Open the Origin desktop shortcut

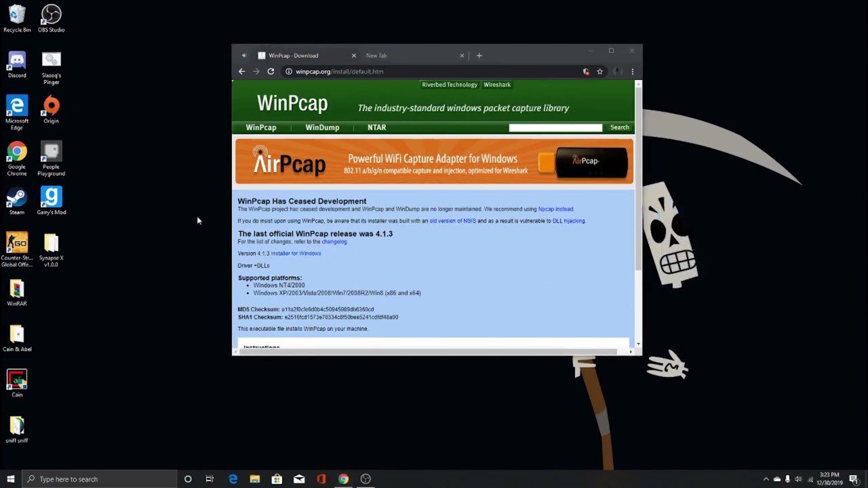point(51,105)
